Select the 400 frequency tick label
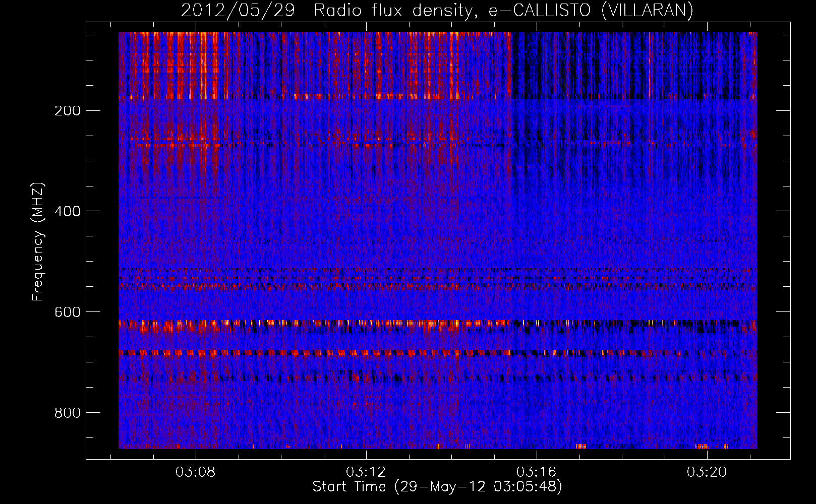This screenshot has width=816, height=504. 68,212
